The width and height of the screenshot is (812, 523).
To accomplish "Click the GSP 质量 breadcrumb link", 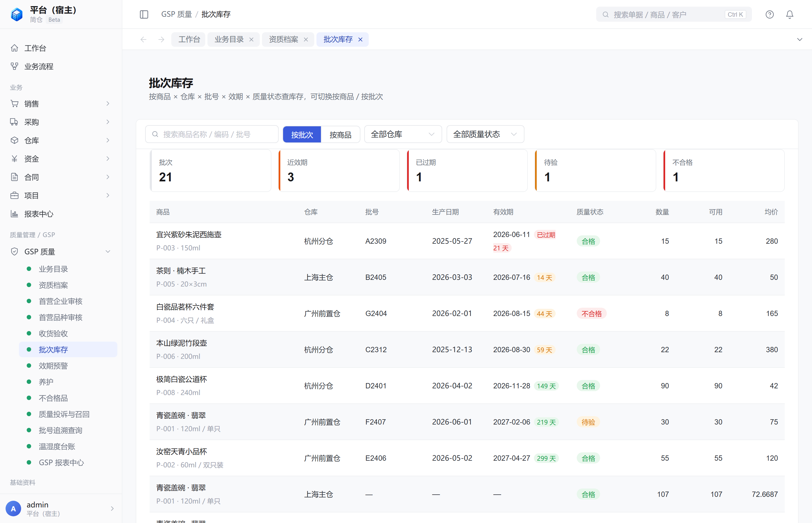I will tap(177, 14).
